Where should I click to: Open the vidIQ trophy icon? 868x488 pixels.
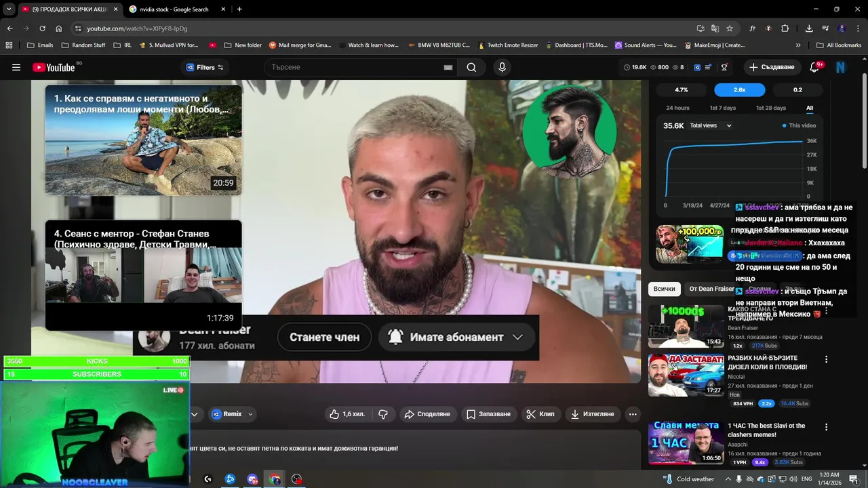coord(724,67)
